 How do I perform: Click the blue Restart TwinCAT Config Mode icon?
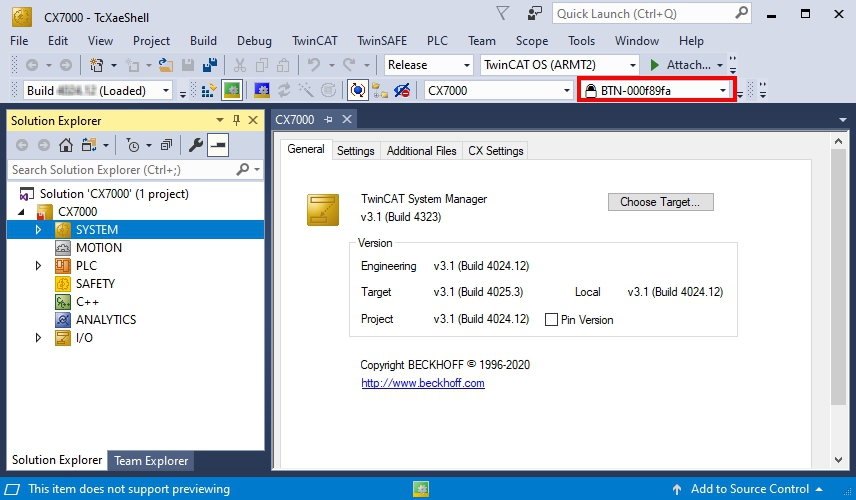[261, 91]
